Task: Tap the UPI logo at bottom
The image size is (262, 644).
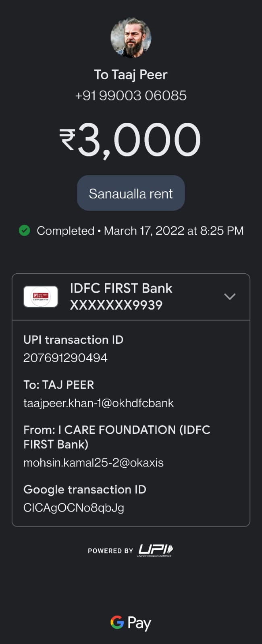Action: tap(156, 550)
